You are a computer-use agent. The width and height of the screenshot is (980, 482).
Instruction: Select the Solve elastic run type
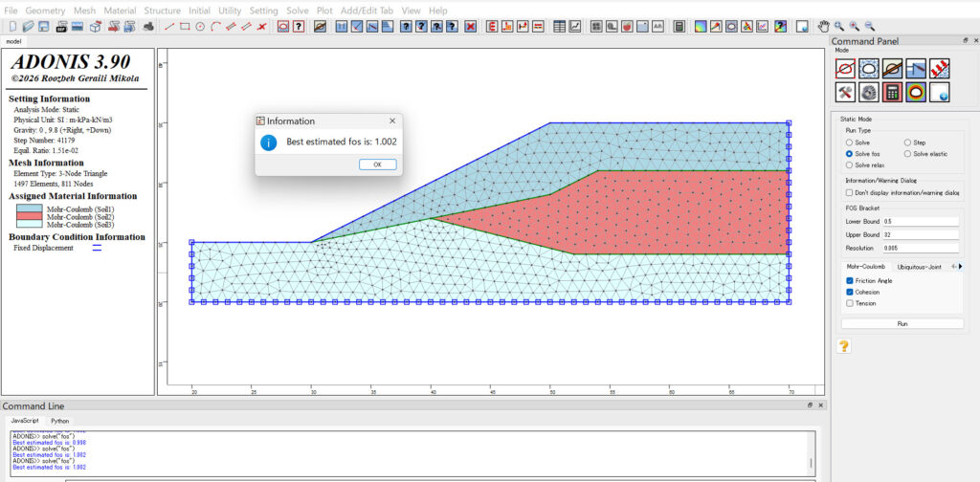907,153
